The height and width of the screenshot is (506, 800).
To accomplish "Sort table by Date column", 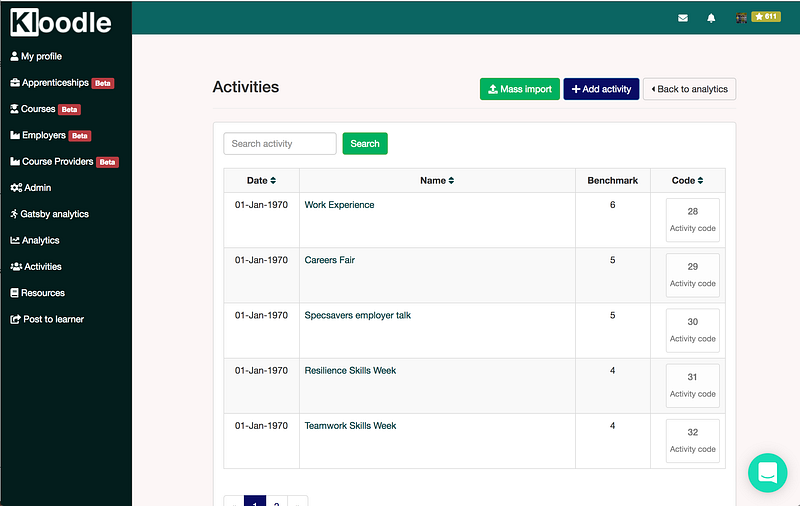I will coord(261,181).
